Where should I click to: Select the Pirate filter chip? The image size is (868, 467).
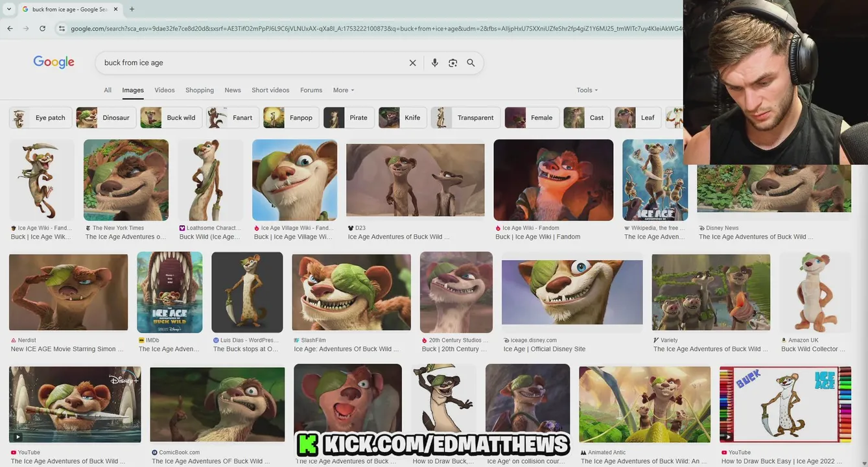click(349, 118)
